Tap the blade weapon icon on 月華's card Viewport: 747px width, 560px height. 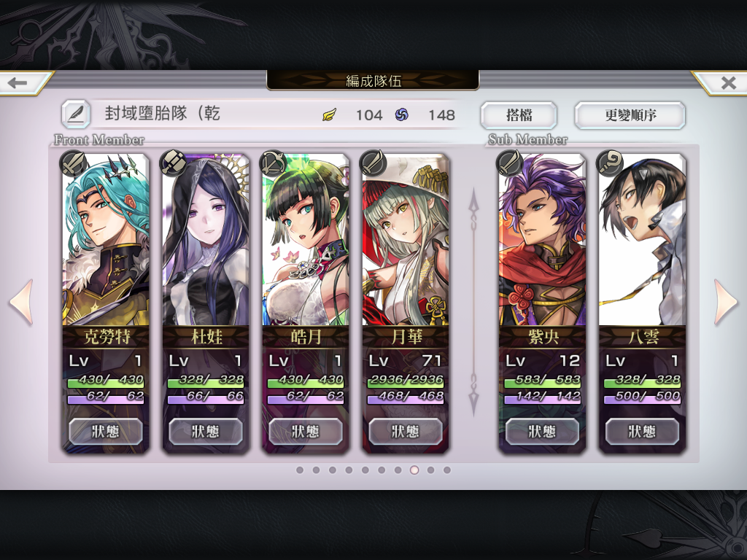[x=373, y=163]
